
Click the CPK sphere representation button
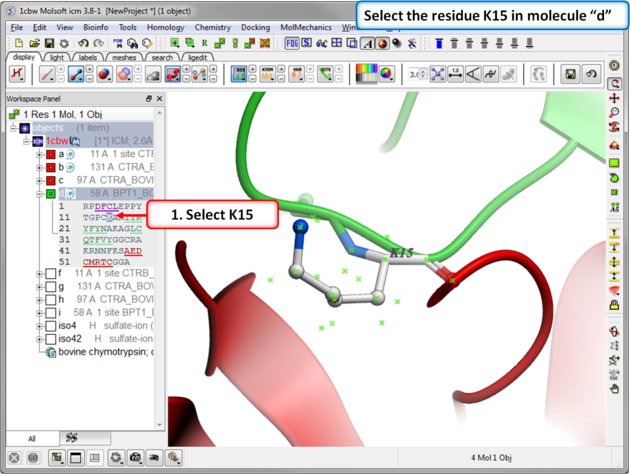point(103,75)
